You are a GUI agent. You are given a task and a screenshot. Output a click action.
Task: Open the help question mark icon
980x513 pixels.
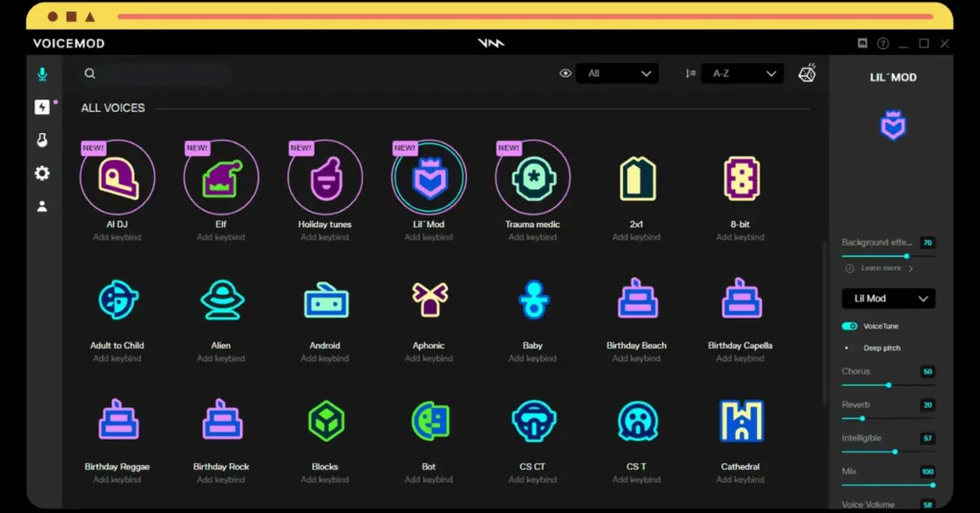tap(882, 43)
